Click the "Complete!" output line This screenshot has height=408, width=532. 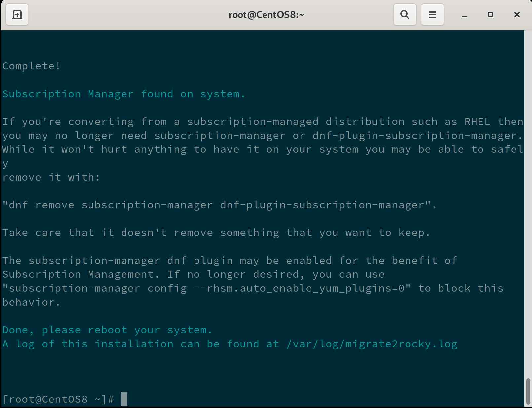(x=31, y=66)
